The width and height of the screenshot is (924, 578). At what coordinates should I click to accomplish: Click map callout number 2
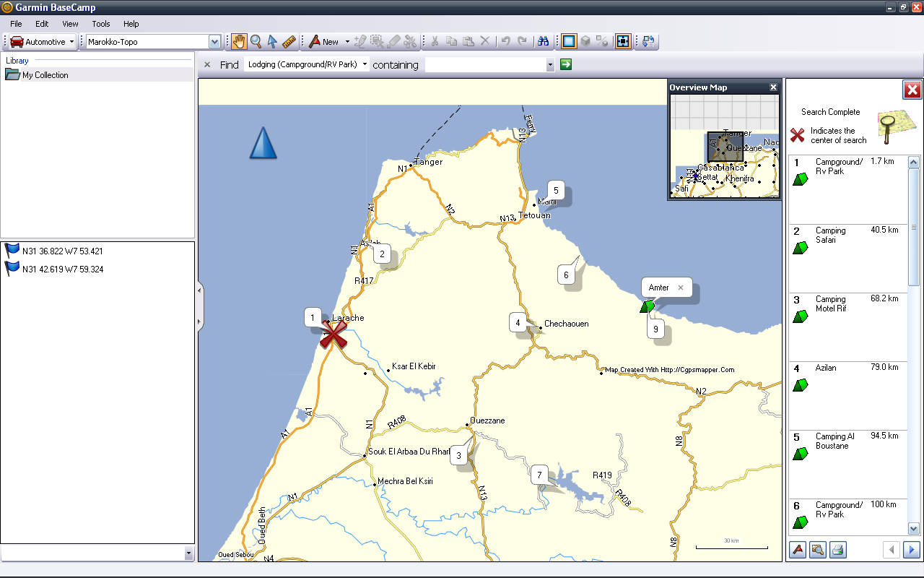tap(382, 254)
